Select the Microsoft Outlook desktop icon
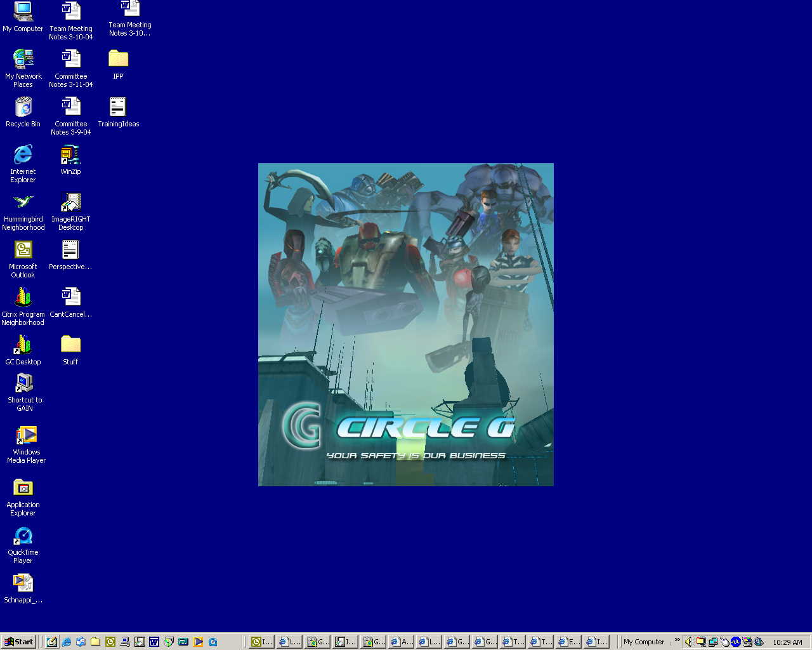The image size is (812, 650). click(x=23, y=251)
